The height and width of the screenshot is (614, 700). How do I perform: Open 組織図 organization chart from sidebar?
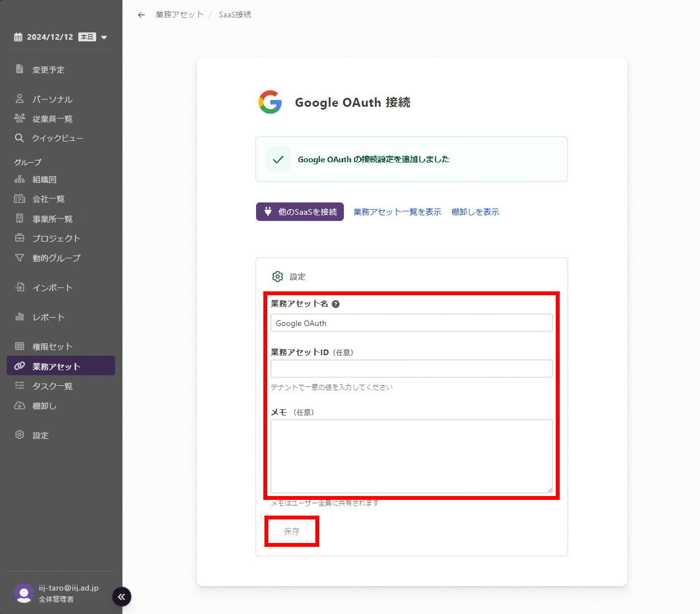point(44,180)
